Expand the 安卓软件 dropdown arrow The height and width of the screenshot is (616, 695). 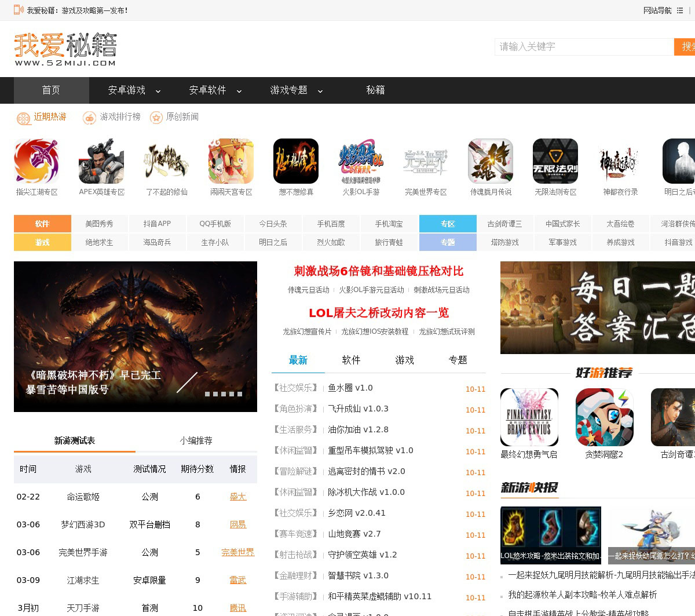click(239, 91)
